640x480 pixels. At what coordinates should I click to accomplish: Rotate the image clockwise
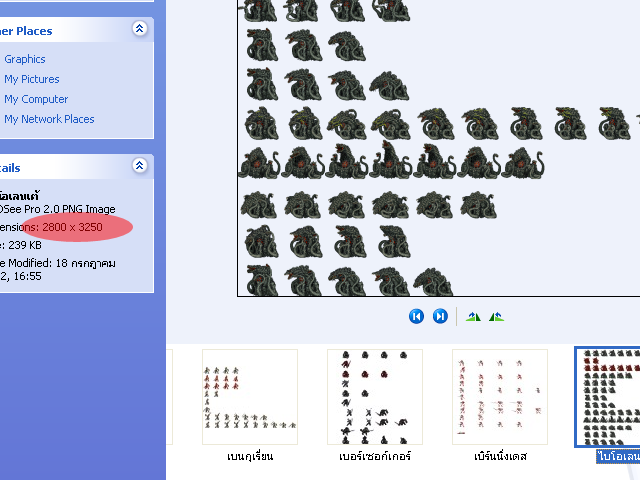pyautogui.click(x=473, y=316)
